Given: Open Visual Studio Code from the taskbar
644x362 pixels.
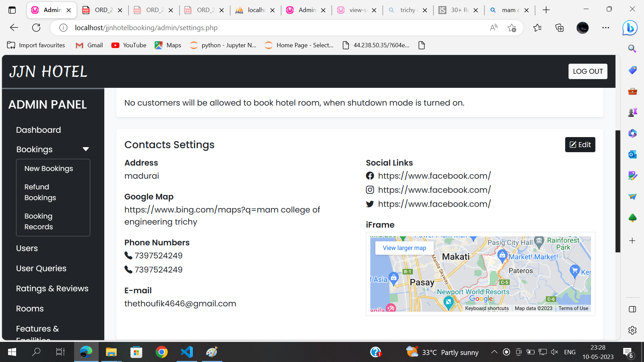Looking at the screenshot, I should (x=186, y=352).
